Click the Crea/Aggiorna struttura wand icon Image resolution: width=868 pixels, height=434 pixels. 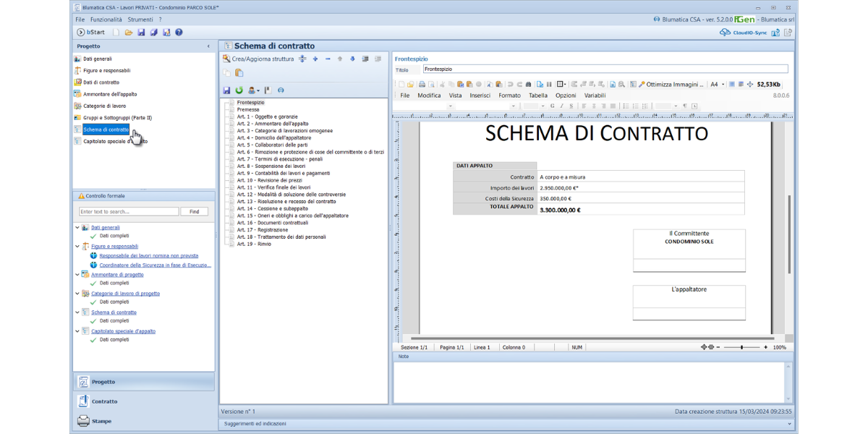(x=226, y=59)
